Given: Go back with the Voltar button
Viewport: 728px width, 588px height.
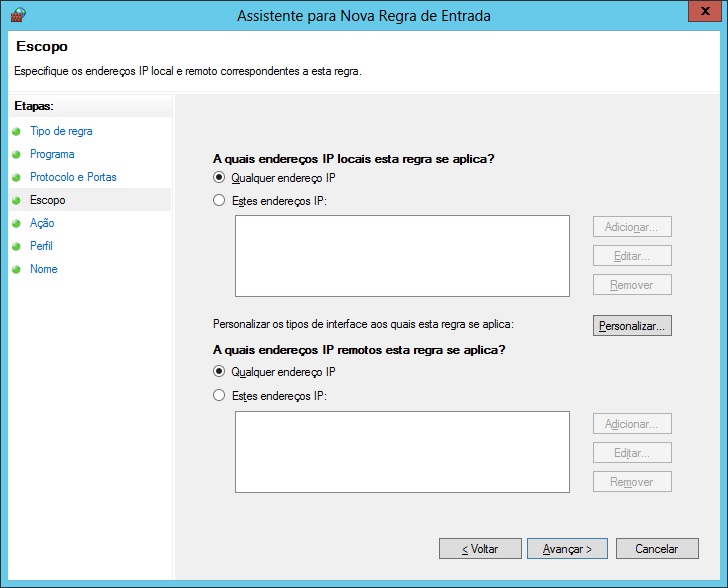Looking at the screenshot, I should coord(480,549).
